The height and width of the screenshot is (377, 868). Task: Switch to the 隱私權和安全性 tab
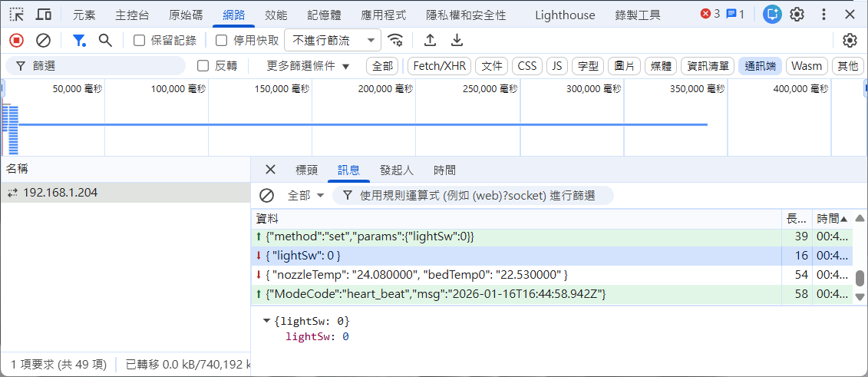tap(466, 15)
